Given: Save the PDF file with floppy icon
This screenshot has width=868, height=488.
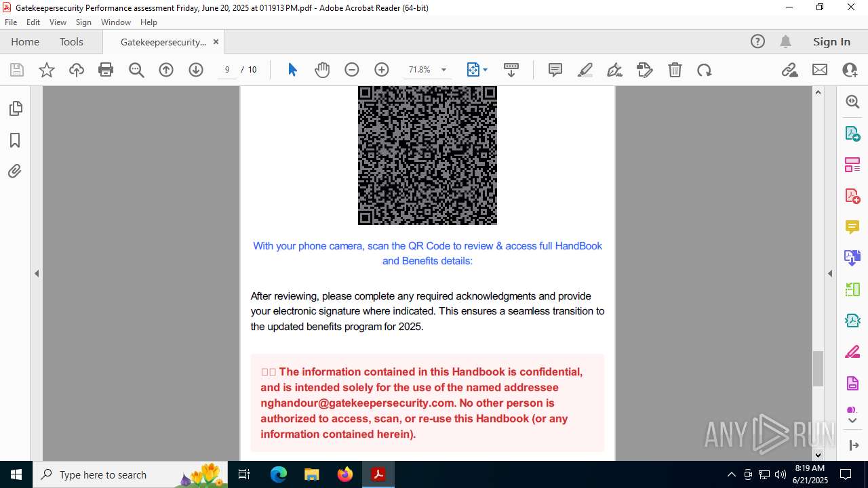Looking at the screenshot, I should tap(17, 70).
